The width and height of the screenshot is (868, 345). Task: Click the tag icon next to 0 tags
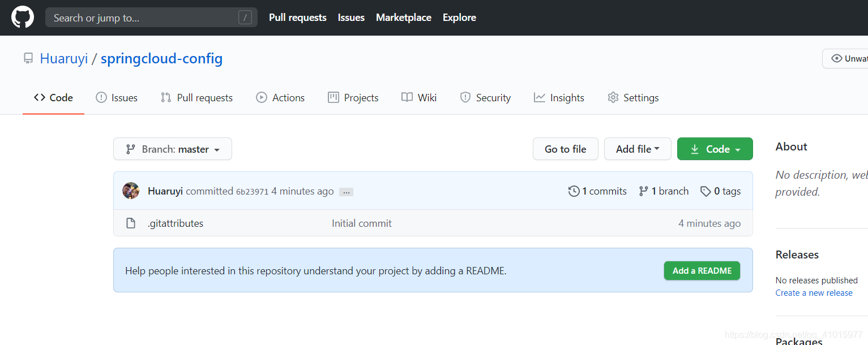coord(705,191)
